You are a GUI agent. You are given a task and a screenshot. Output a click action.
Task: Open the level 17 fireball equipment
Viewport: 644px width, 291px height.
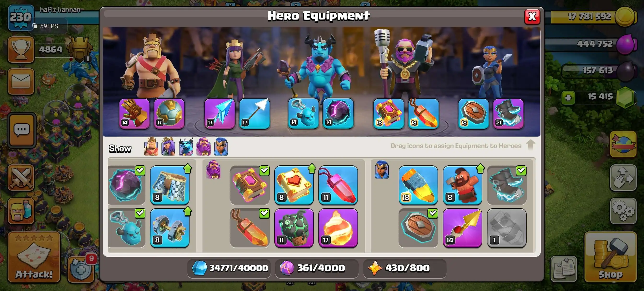coord(338,228)
